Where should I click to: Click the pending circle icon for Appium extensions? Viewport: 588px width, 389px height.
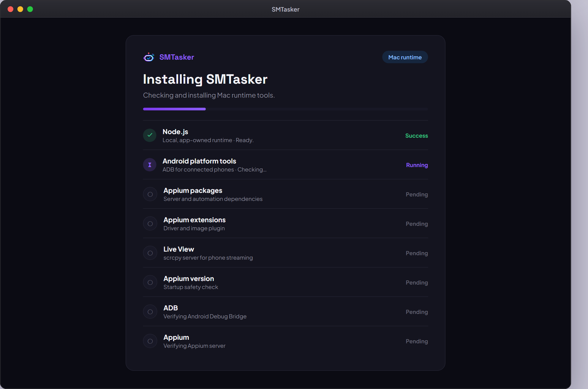tap(150, 224)
